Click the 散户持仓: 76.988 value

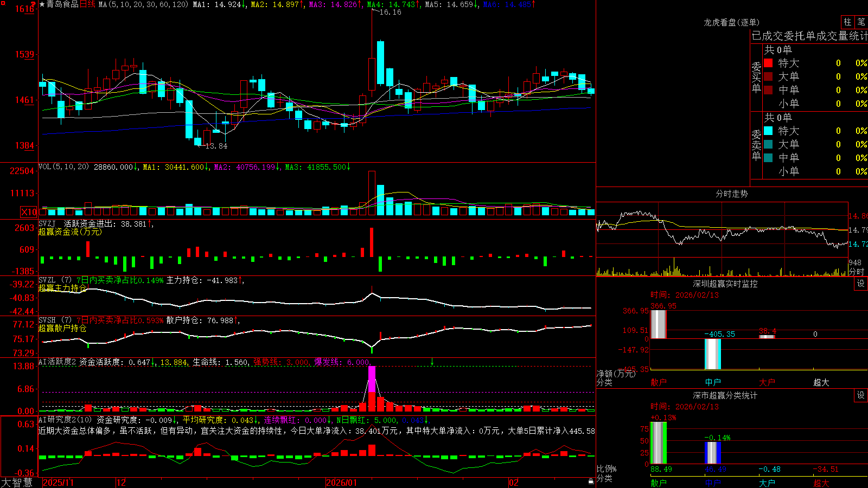202,320
